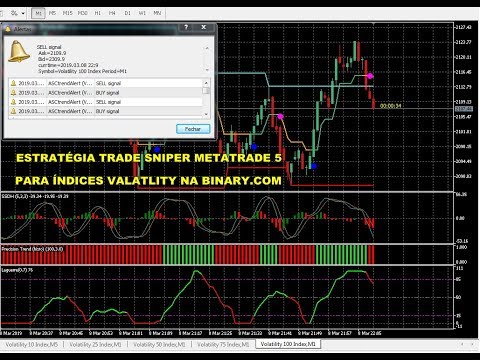The width and height of the screenshot is (480, 360).
Task: Switch chart to M30 timeframe
Action: pos(82,13)
